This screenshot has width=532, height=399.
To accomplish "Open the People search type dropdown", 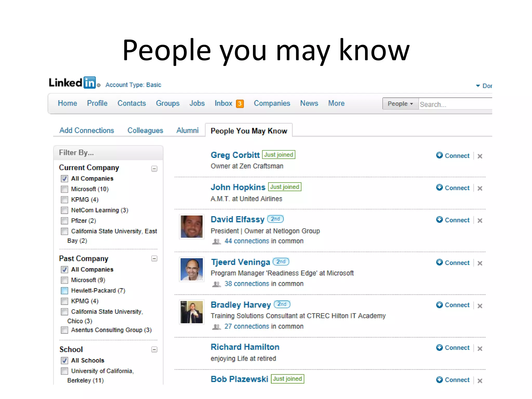I will pyautogui.click(x=400, y=104).
